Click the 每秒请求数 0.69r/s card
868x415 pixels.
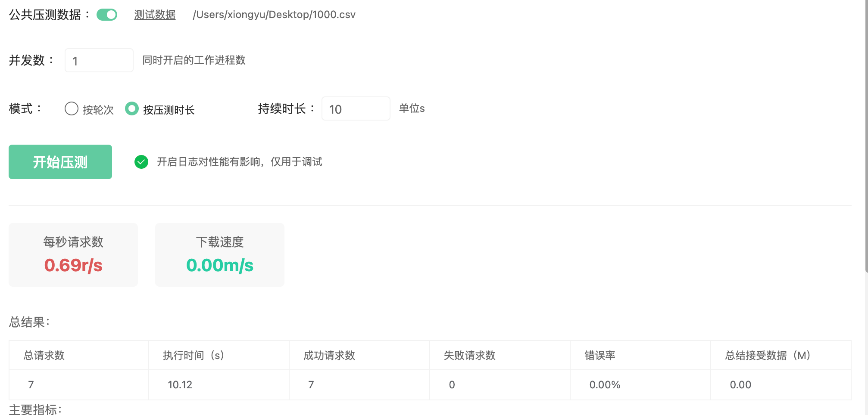73,255
